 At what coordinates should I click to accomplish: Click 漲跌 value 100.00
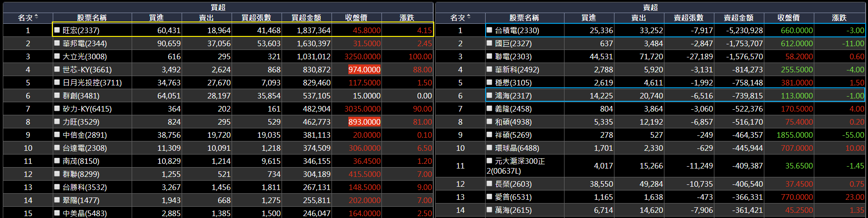pos(420,56)
